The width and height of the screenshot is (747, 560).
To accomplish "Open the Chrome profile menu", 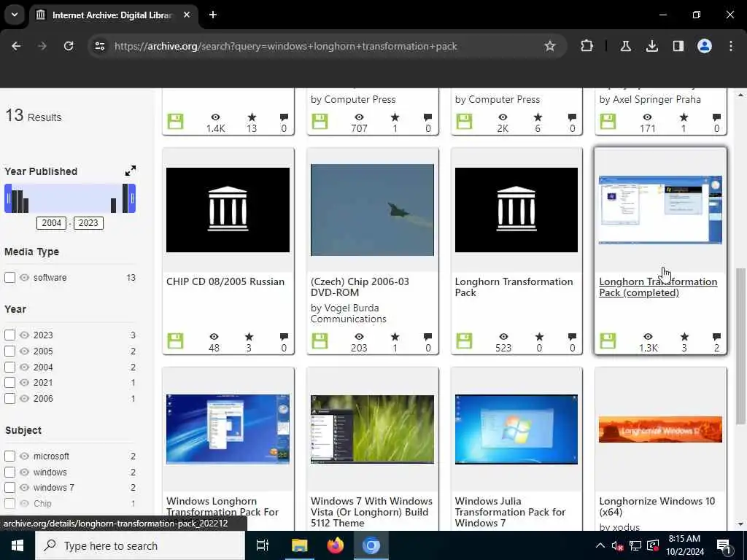I will (x=705, y=46).
